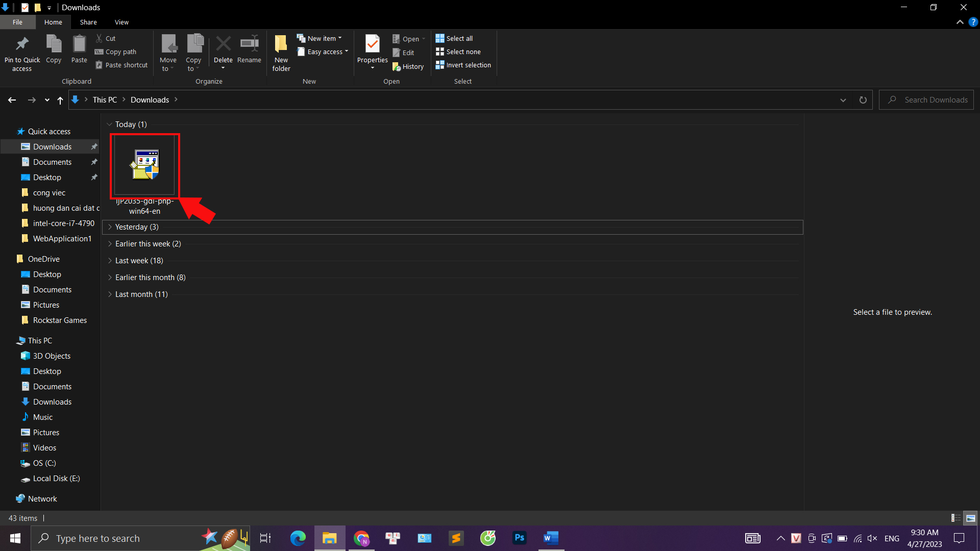
Task: Open Word from taskbar
Action: click(551, 538)
